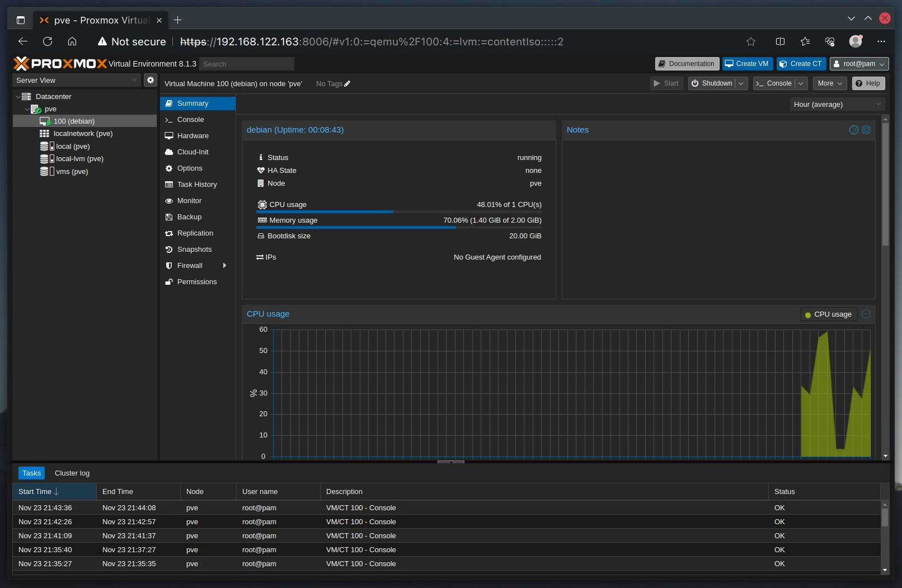Screen dimensions: 902x588
Task: Click the Create CT button
Action: coord(801,64)
